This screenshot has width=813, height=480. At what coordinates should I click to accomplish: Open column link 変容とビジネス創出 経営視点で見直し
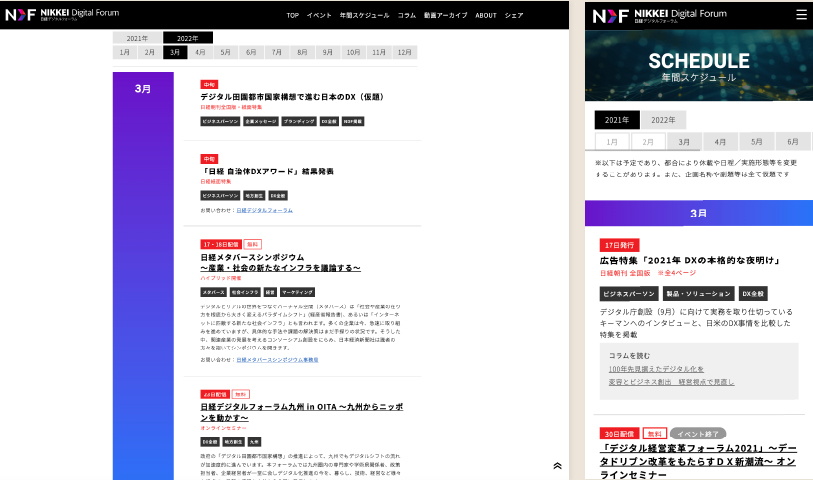[671, 382]
